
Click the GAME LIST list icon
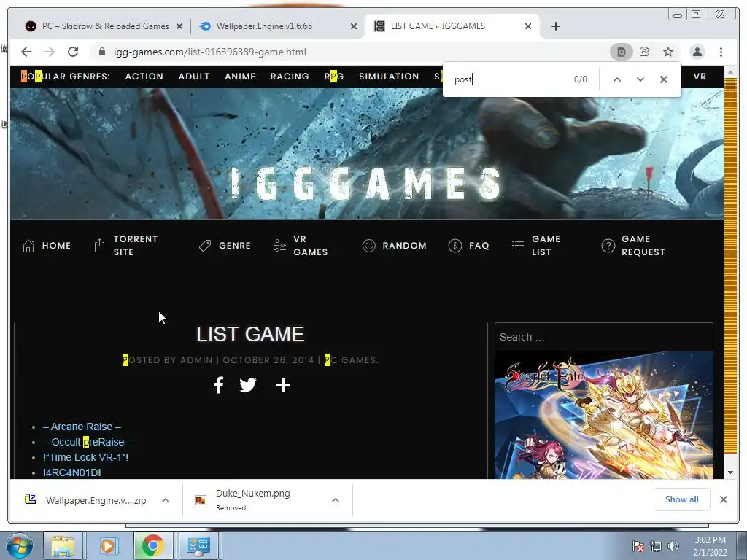[518, 246]
